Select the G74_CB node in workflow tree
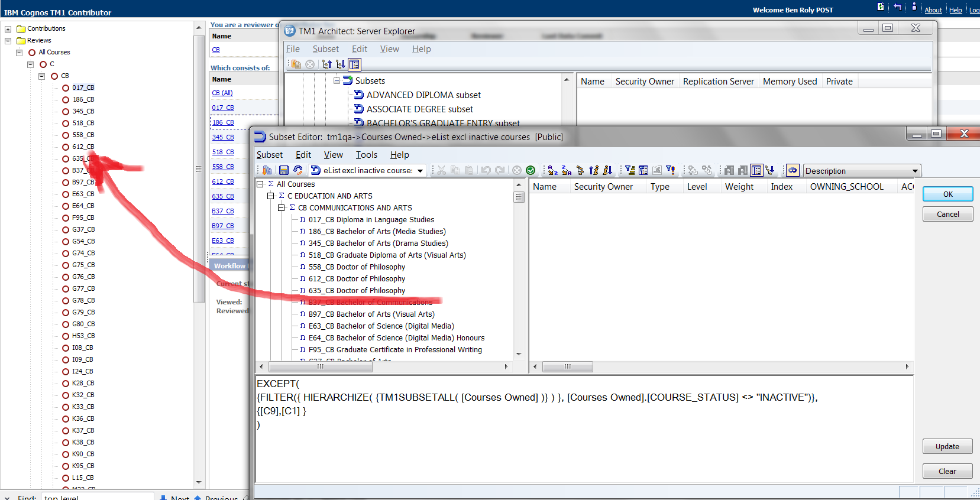Viewport: 980px width, 500px height. point(83,253)
